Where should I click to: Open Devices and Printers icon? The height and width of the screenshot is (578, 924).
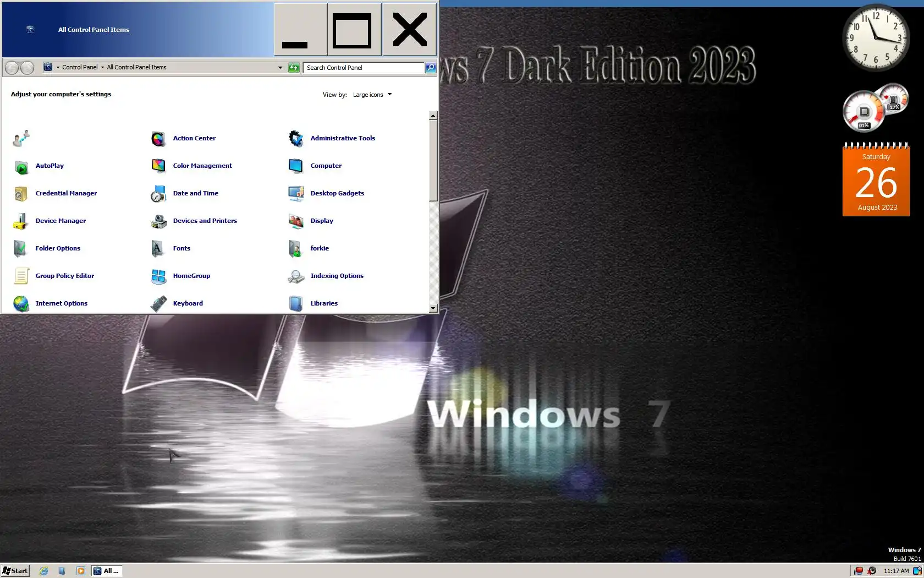point(158,221)
